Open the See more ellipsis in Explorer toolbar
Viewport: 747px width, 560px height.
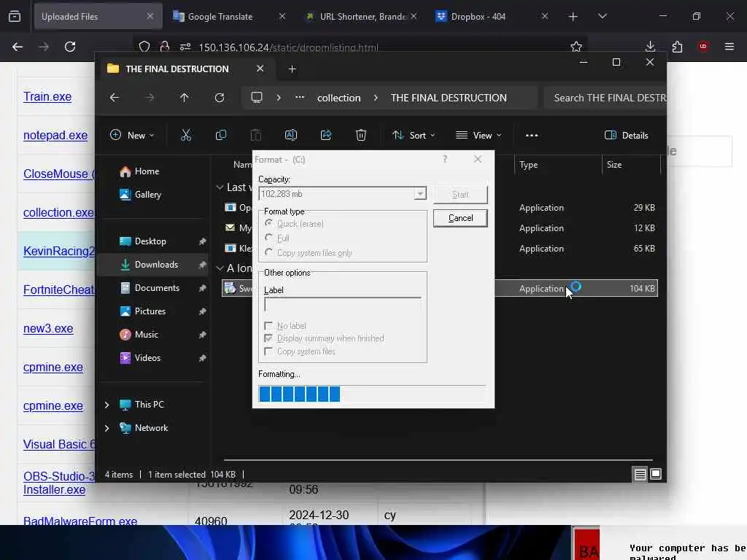coord(532,135)
